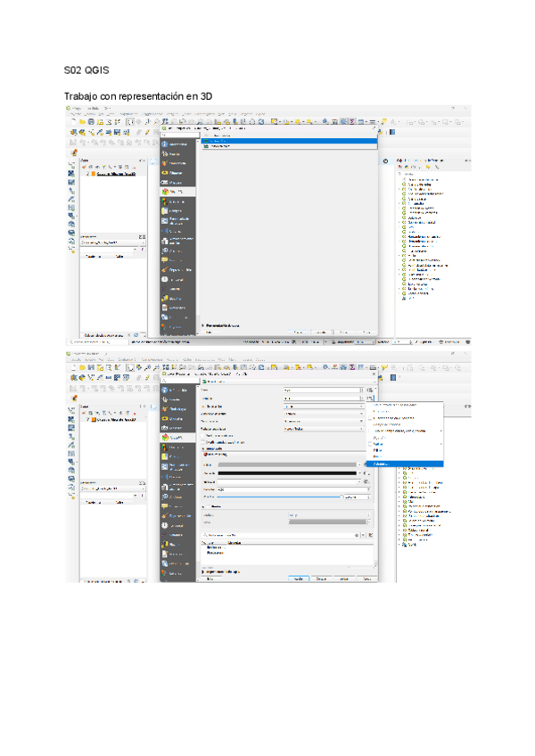Open Information tab icon in first screenshot's dialog

click(x=164, y=144)
